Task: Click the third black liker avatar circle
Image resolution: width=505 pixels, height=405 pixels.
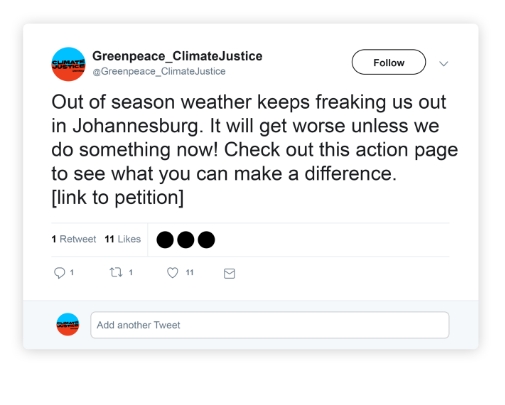Action: [206, 240]
